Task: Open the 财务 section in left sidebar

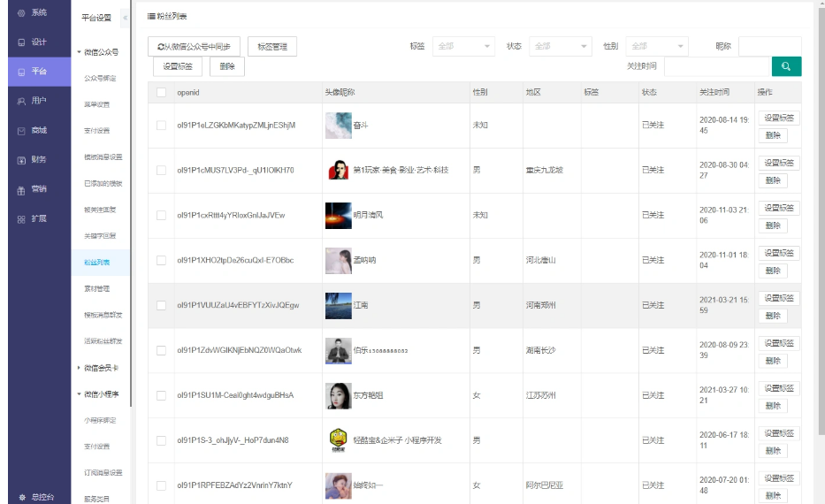Action: [33, 159]
